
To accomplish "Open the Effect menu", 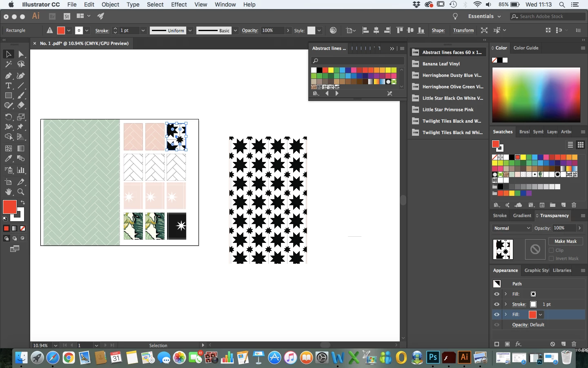I will (179, 4).
